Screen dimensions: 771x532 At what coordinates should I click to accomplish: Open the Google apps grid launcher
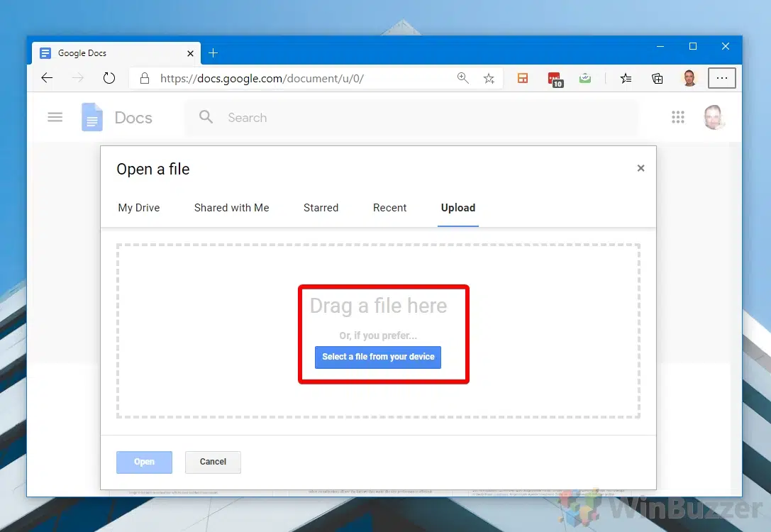tap(678, 117)
